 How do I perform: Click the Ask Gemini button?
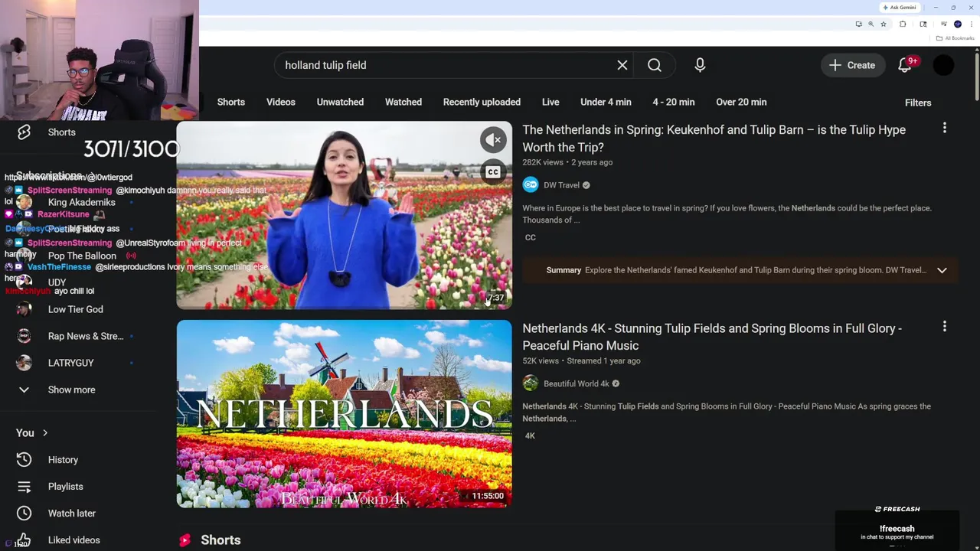[900, 8]
